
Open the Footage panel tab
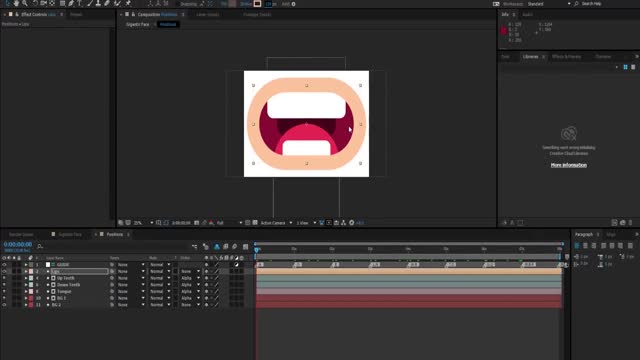click(257, 14)
